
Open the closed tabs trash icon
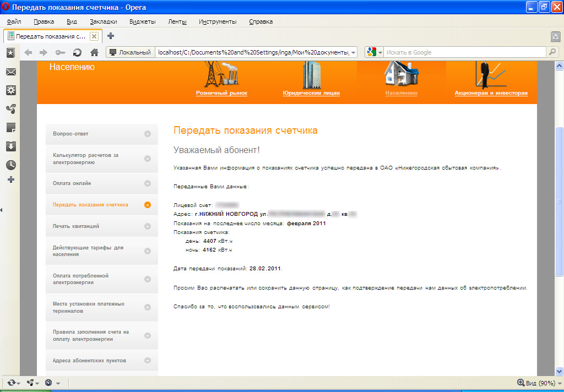click(x=555, y=36)
